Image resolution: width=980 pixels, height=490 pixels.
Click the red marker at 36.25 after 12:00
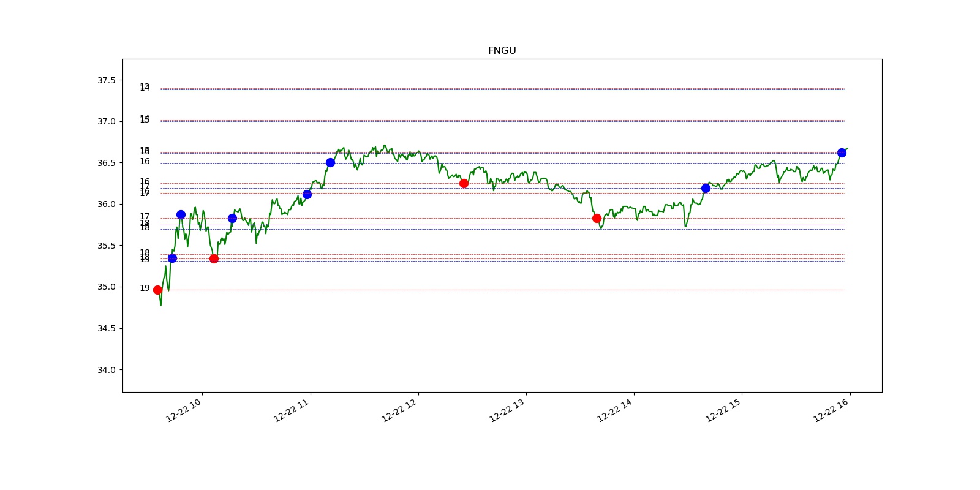464,183
